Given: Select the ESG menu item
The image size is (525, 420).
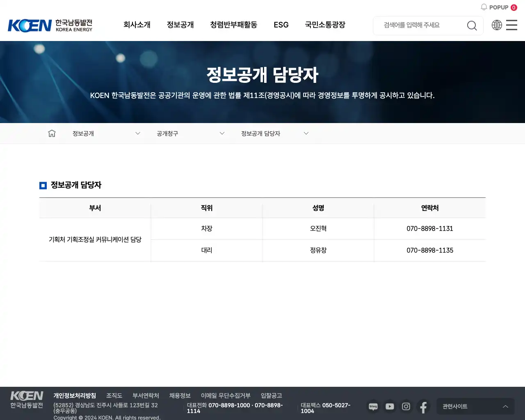Looking at the screenshot, I should point(281,25).
